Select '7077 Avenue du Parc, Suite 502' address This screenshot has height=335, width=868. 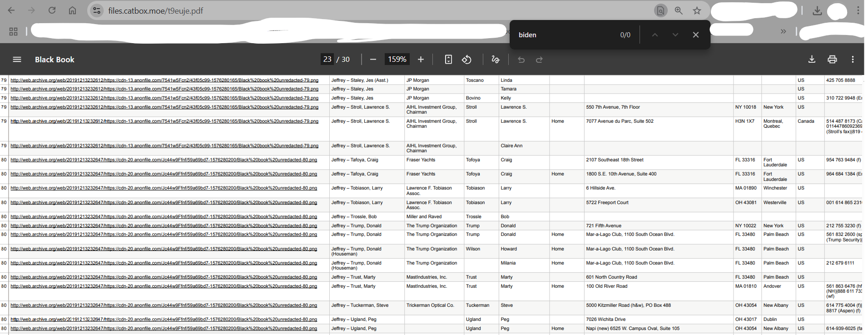(x=620, y=121)
